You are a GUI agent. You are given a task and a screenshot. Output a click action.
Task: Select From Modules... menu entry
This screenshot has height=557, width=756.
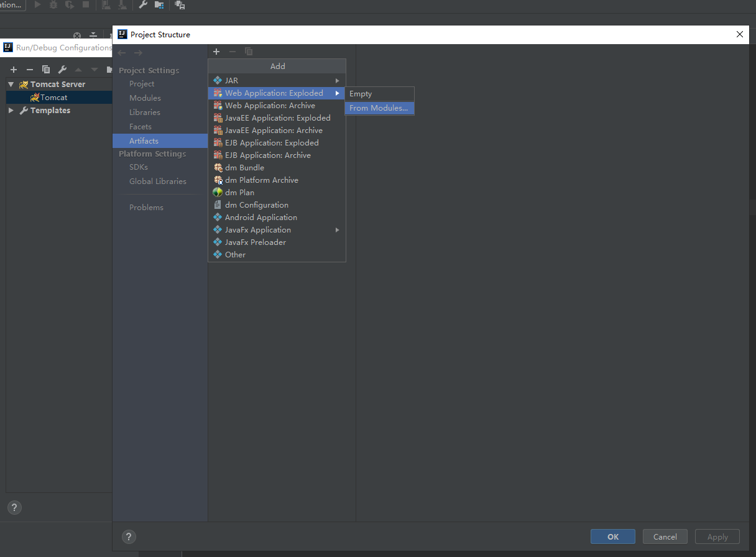pos(379,108)
